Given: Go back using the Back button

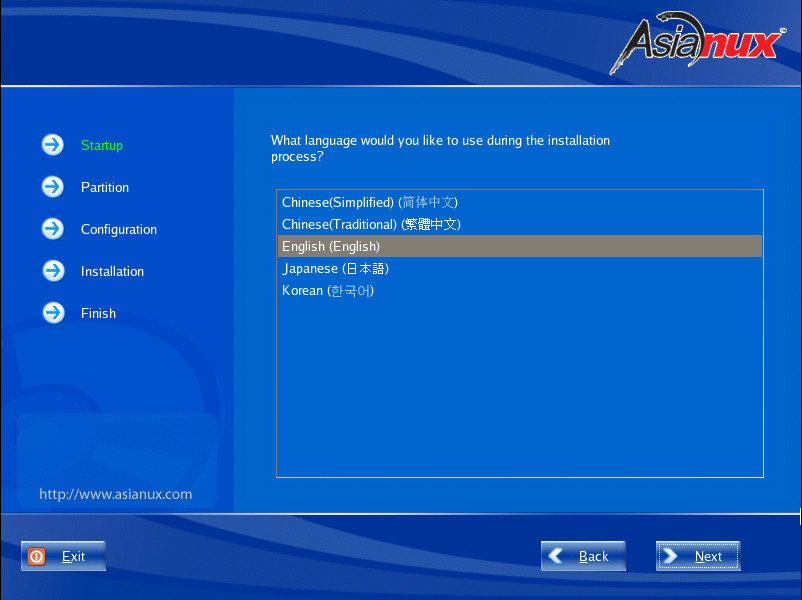Looking at the screenshot, I should (x=583, y=556).
